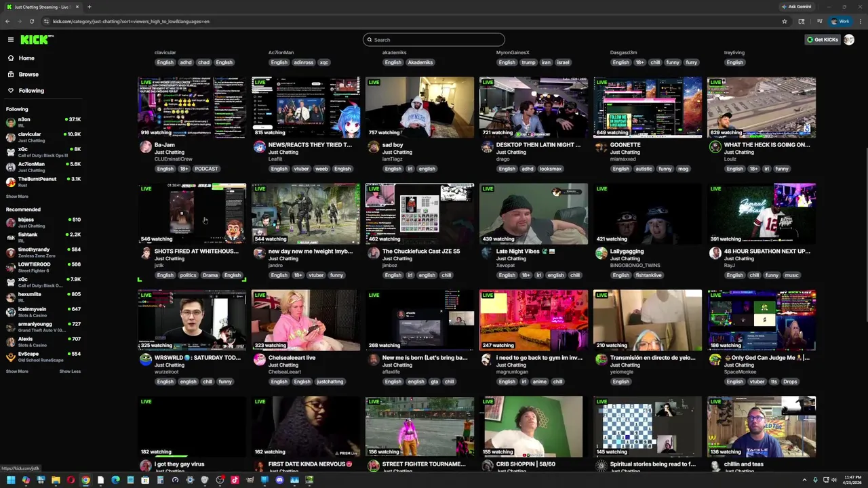This screenshot has width=868, height=488.
Task: Bookmark this page with the star icon
Action: (785, 21)
